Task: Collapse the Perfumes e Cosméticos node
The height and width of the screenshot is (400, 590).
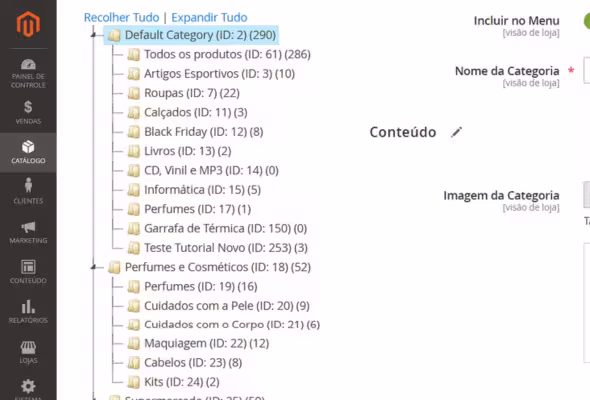Action: [94, 267]
